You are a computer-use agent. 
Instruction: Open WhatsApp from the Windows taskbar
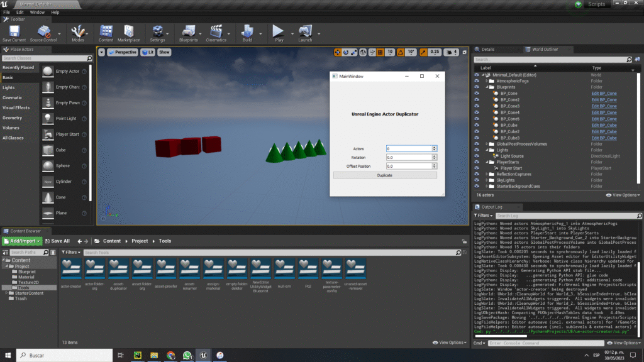point(187,355)
